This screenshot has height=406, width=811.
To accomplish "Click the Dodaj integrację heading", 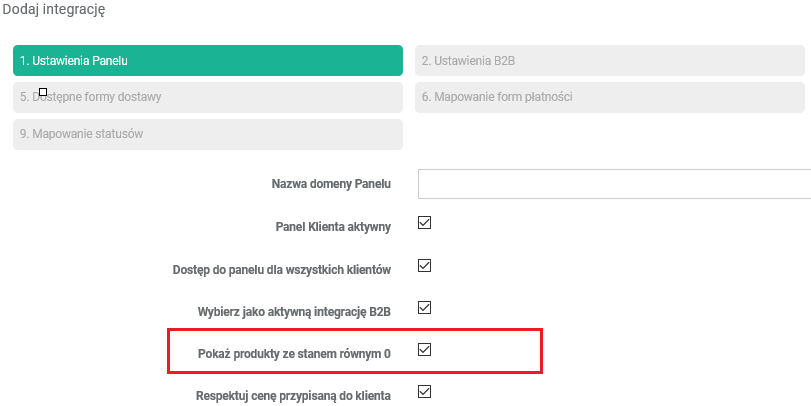I will 55,10.
